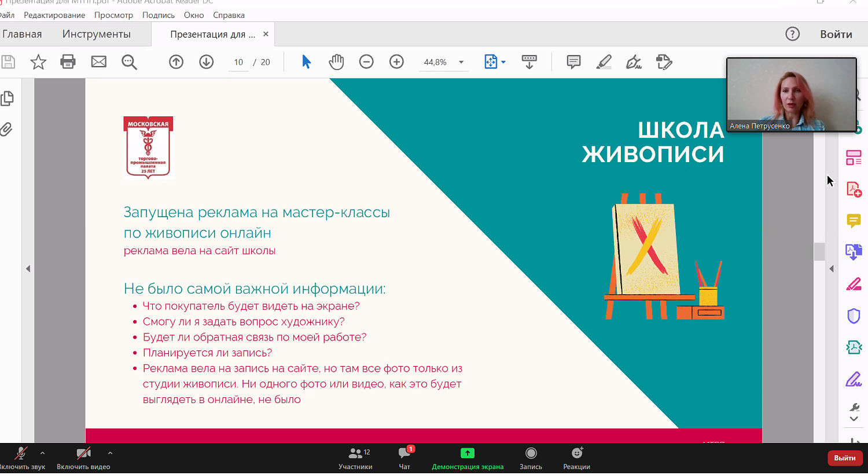Image resolution: width=868 pixels, height=476 pixels.
Task: Open the Окно menu
Action: pos(194,15)
